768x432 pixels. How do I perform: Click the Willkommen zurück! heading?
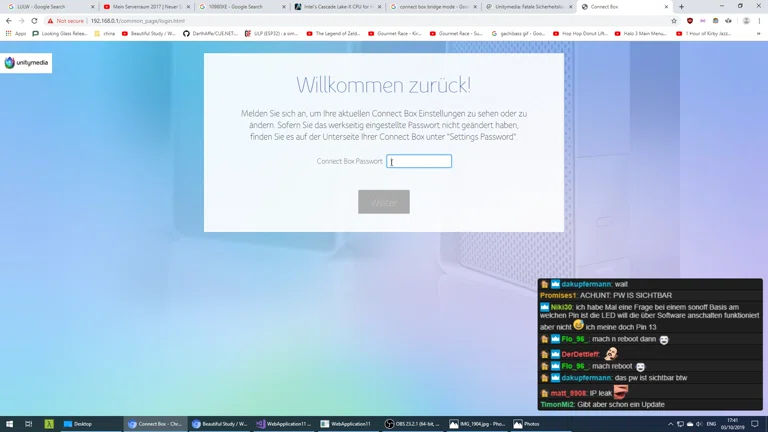click(384, 85)
